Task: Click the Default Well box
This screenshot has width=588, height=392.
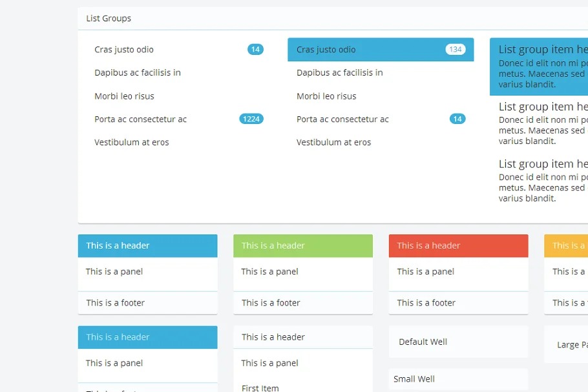Action: click(x=458, y=342)
